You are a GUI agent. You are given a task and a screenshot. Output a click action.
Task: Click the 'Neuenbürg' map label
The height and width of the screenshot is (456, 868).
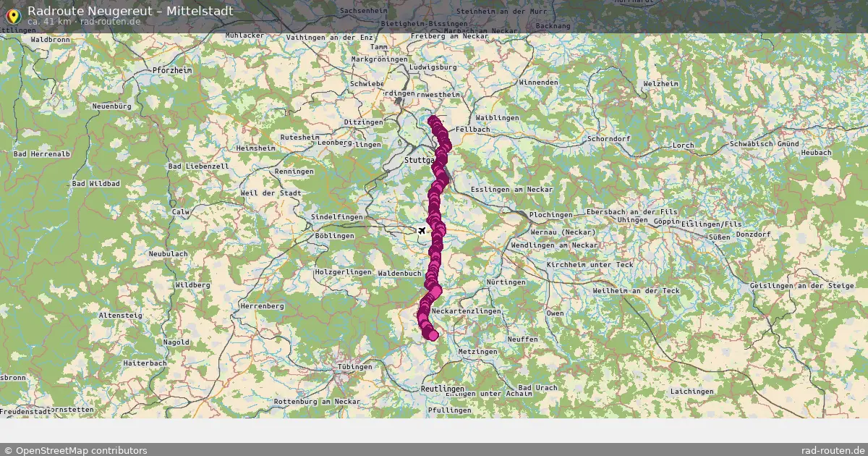tap(112, 106)
